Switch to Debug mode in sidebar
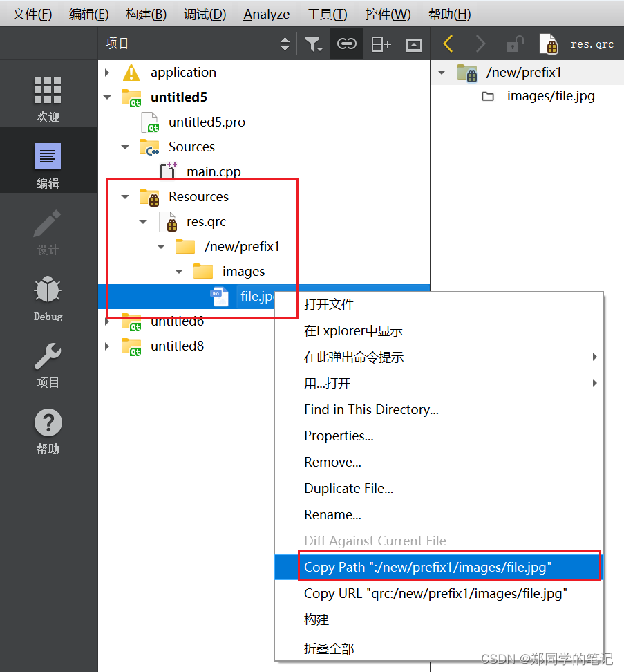 click(47, 297)
